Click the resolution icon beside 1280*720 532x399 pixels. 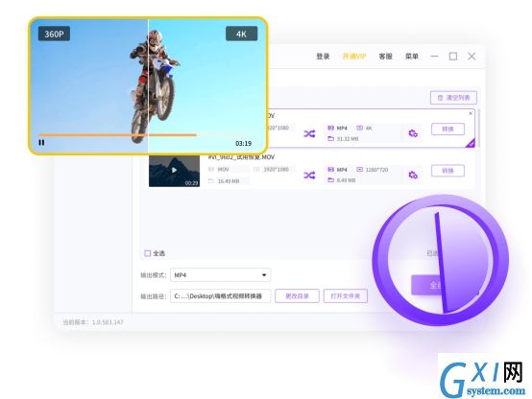(360, 169)
